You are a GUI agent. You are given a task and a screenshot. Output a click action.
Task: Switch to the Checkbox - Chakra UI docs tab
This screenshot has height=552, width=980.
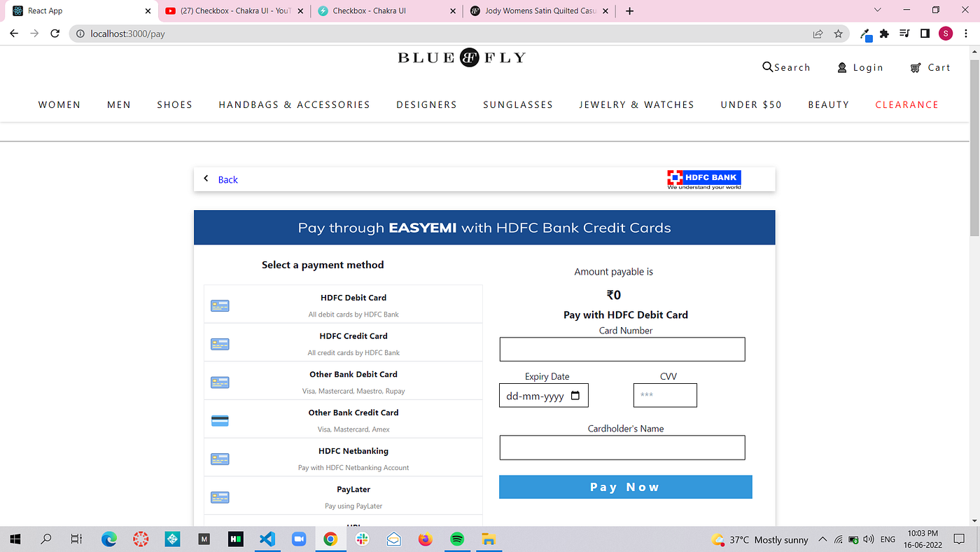(x=386, y=11)
